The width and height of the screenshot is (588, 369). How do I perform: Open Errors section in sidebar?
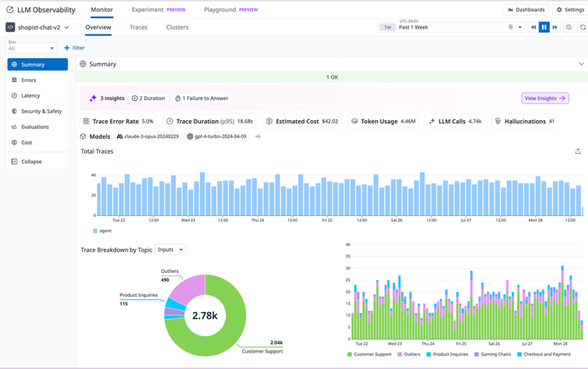tap(29, 80)
